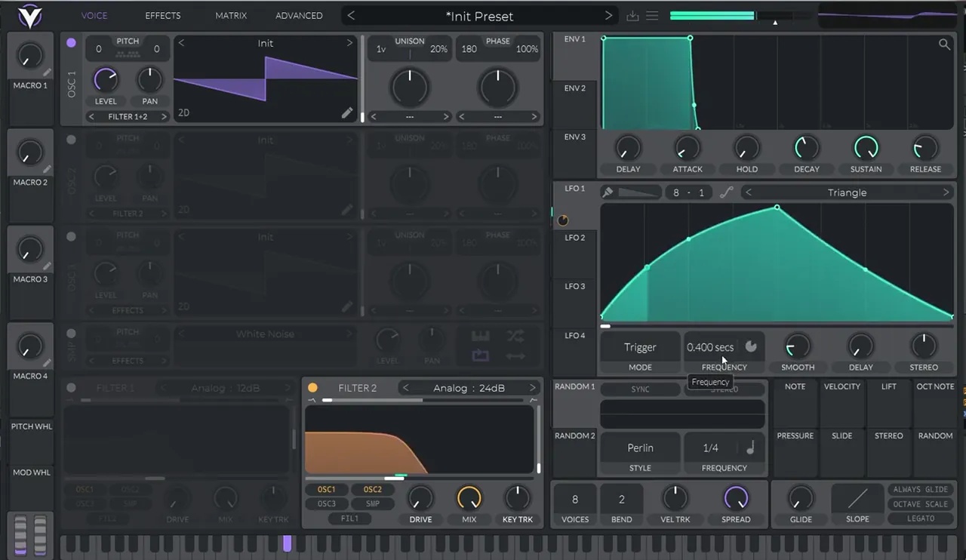Switch to the MATRIX tab

pyautogui.click(x=231, y=15)
